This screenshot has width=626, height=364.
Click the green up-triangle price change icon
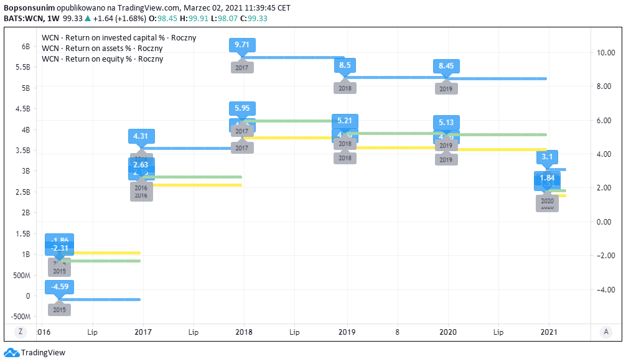click(88, 19)
